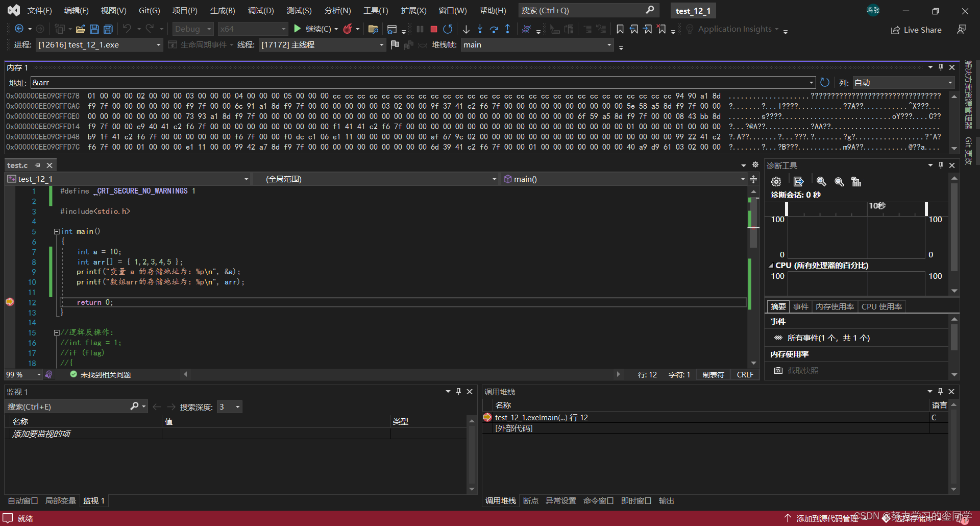
Task: Toggle pin on the Watch 1 panel
Action: click(x=458, y=392)
